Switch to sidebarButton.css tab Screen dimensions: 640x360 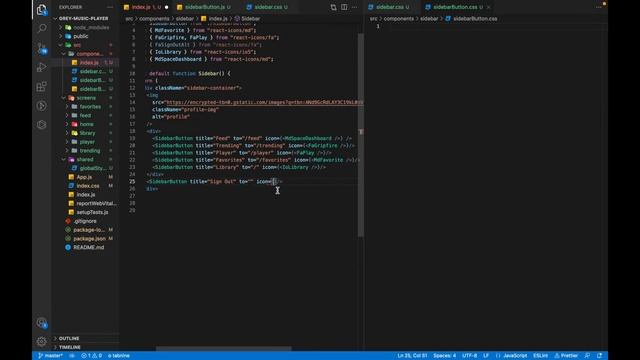[454, 7]
